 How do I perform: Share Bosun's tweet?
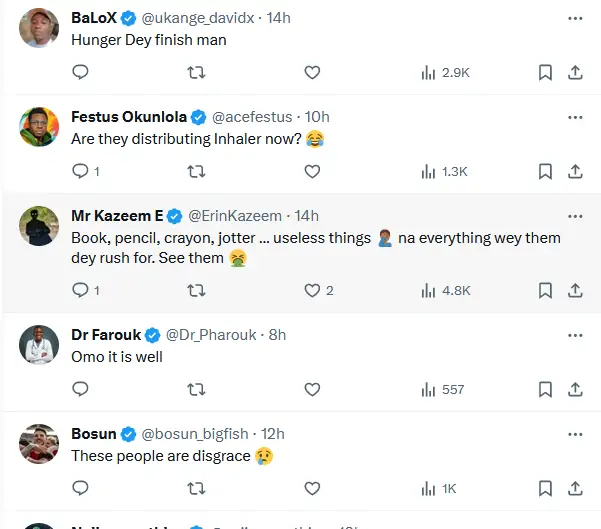(575, 488)
